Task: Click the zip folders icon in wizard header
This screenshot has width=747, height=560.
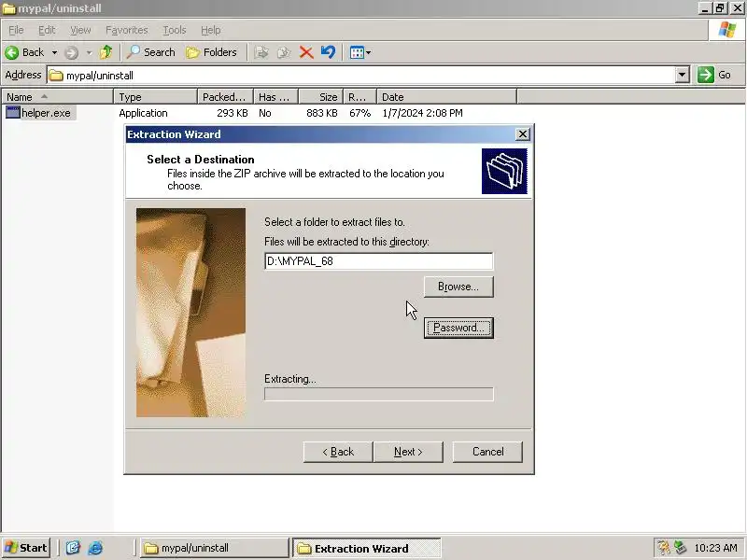Action: 504,171
